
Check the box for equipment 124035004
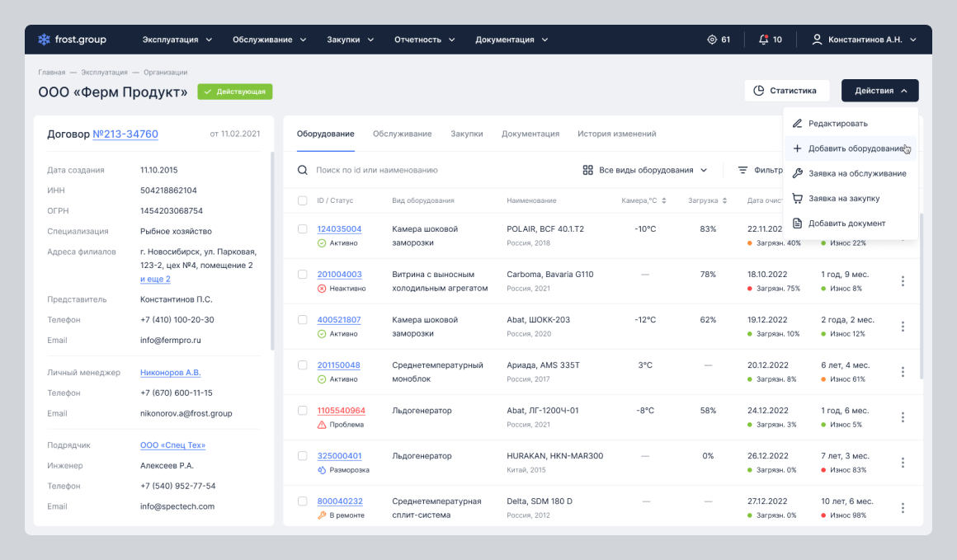303,228
